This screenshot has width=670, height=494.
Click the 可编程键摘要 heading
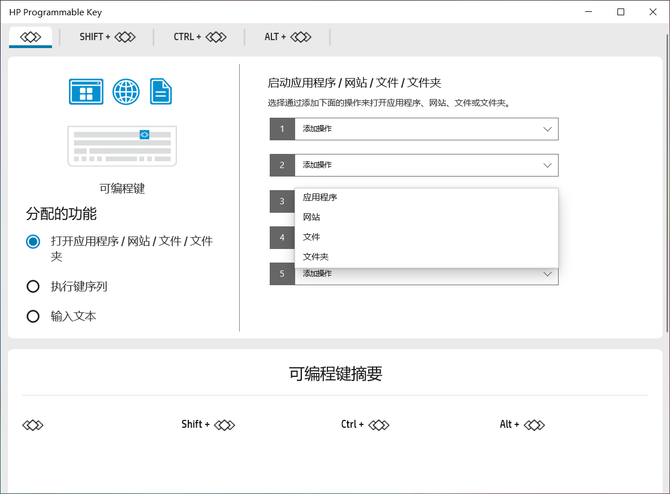pyautogui.click(x=335, y=374)
